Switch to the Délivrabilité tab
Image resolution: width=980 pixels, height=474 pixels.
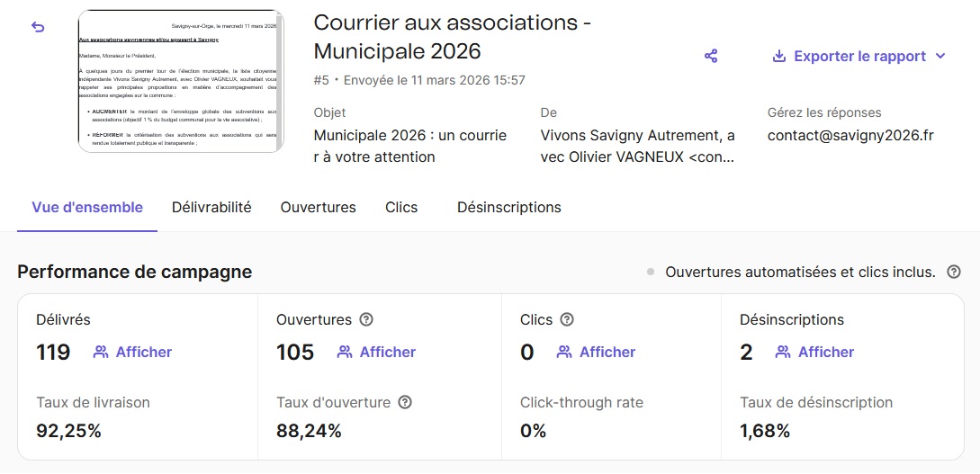[211, 207]
